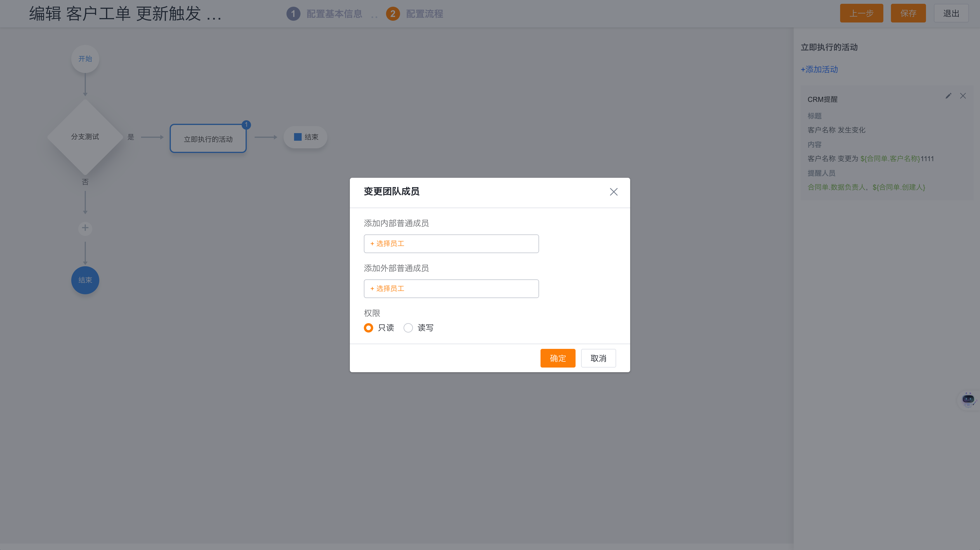Close the 变更团队成员 dialog

click(x=613, y=192)
